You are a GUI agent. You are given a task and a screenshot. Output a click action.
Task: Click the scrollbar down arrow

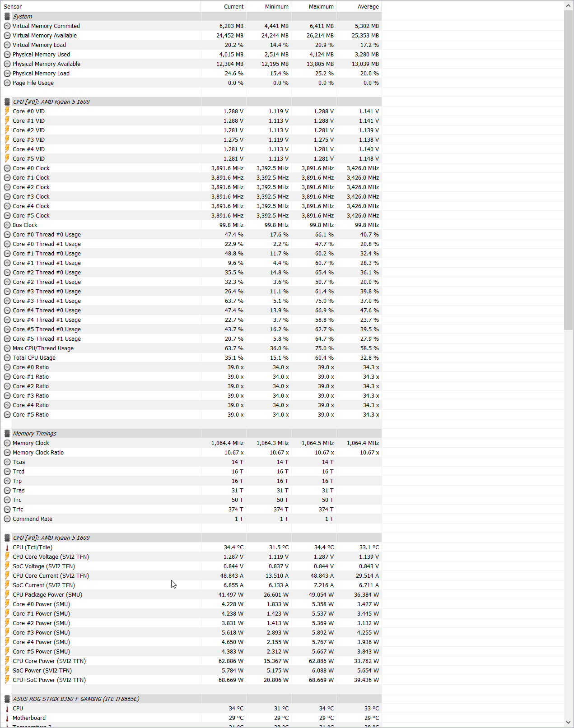coord(568,722)
